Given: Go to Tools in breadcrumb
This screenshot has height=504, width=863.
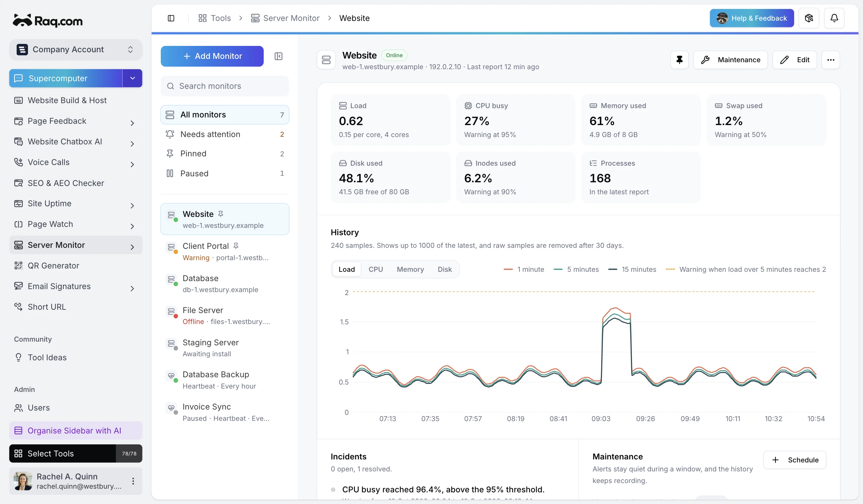Looking at the screenshot, I should click(214, 18).
